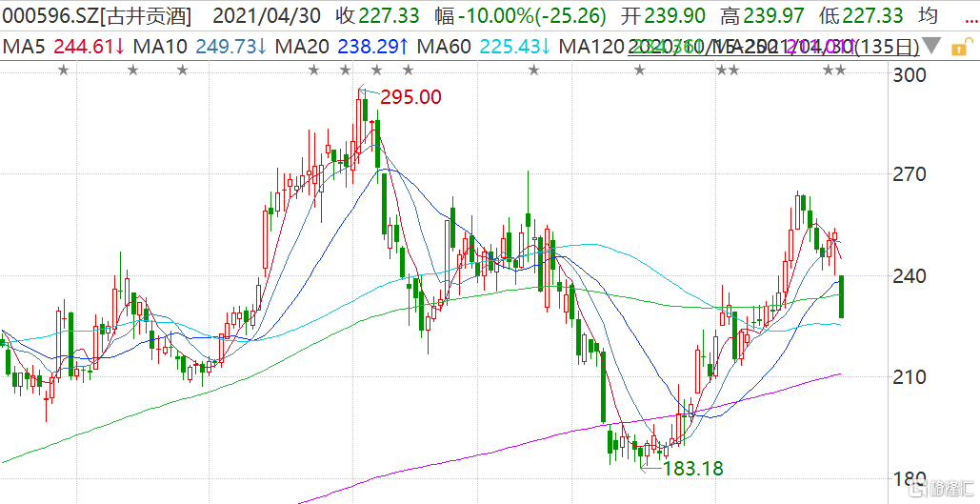Image resolution: width=980 pixels, height=504 pixels.
Task: Click the orange unlock padlock icon
Action: click(x=963, y=47)
